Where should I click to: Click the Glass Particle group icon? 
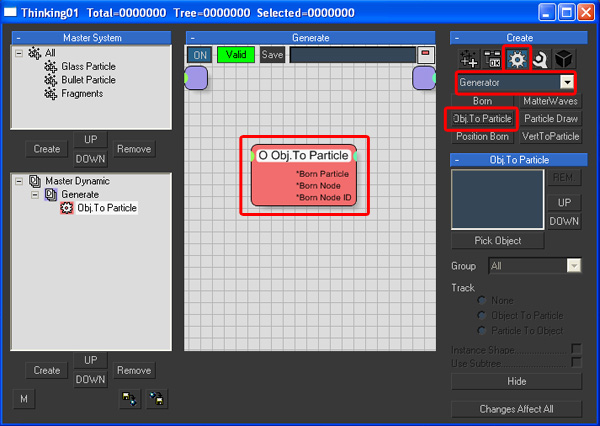[51, 67]
